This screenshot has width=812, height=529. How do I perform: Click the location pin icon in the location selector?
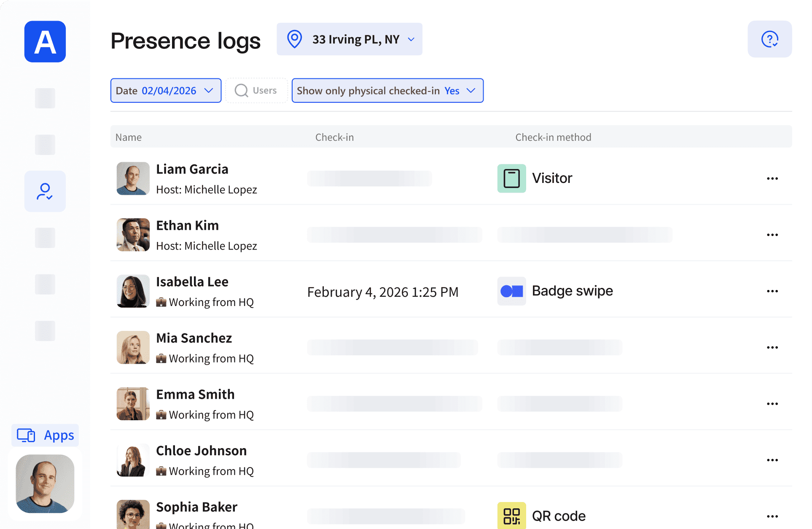(x=294, y=39)
